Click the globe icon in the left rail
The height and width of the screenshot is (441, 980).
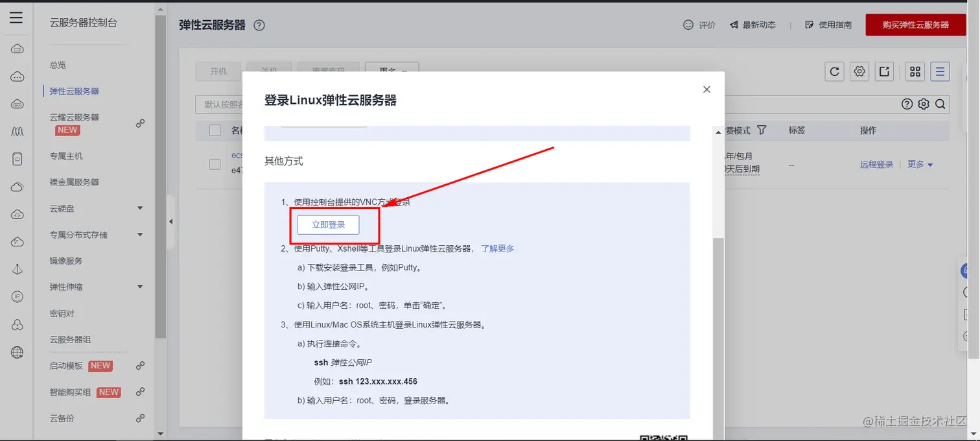[17, 353]
